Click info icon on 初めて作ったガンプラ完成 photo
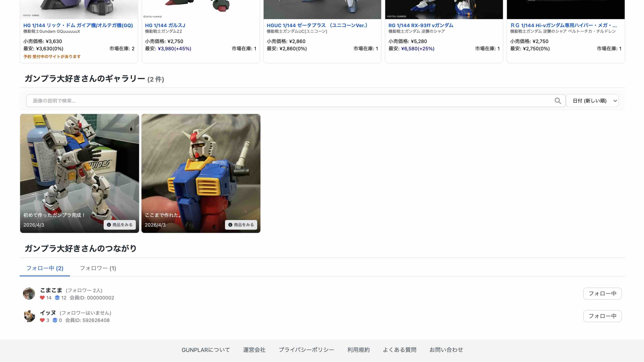The height and width of the screenshot is (362, 644). [109, 225]
